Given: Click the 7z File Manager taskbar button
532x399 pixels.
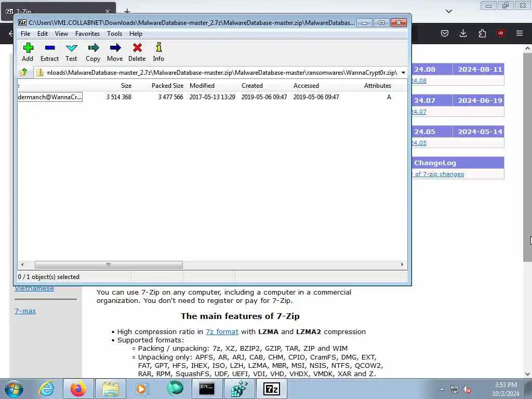Looking at the screenshot, I should pos(271,389).
